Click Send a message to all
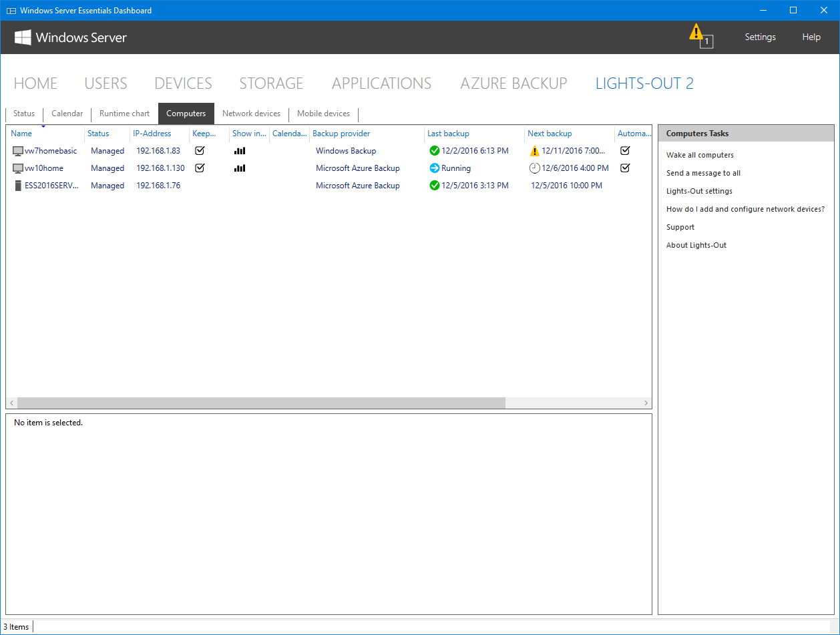Image resolution: width=840 pixels, height=635 pixels. click(x=703, y=173)
